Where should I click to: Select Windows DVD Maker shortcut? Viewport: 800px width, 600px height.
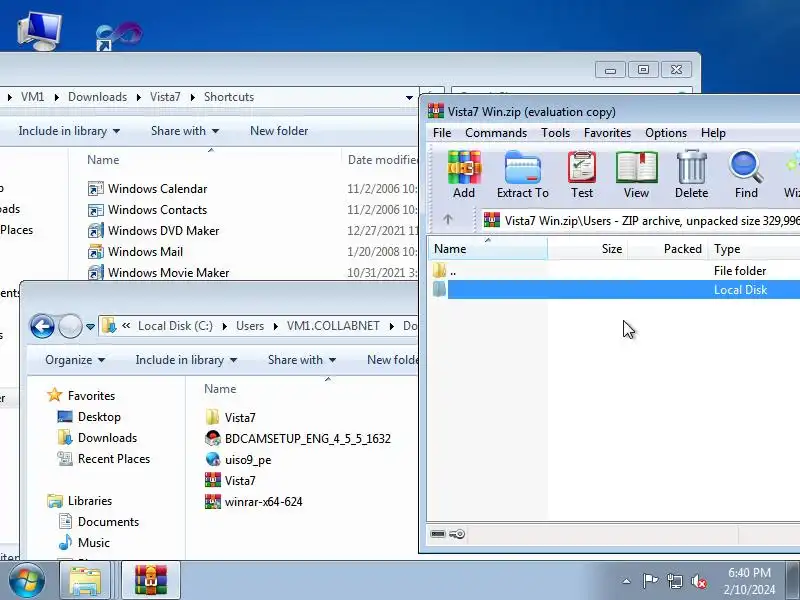tap(154, 231)
